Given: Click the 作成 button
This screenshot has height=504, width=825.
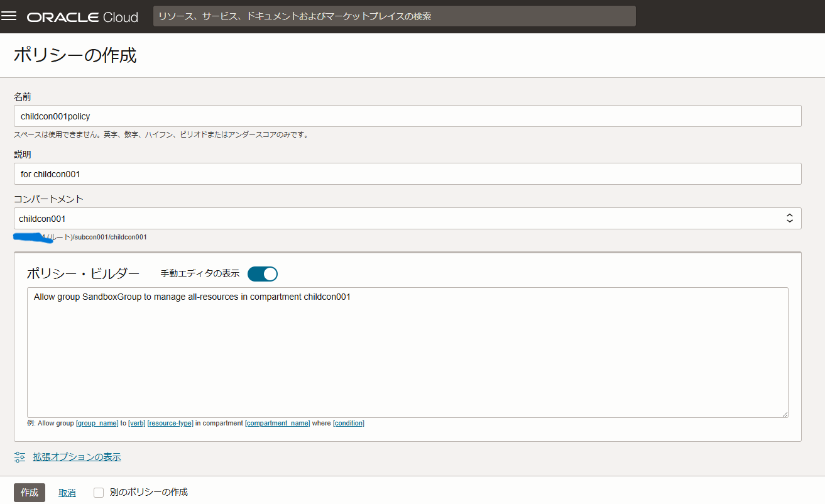Looking at the screenshot, I should (x=30, y=493).
